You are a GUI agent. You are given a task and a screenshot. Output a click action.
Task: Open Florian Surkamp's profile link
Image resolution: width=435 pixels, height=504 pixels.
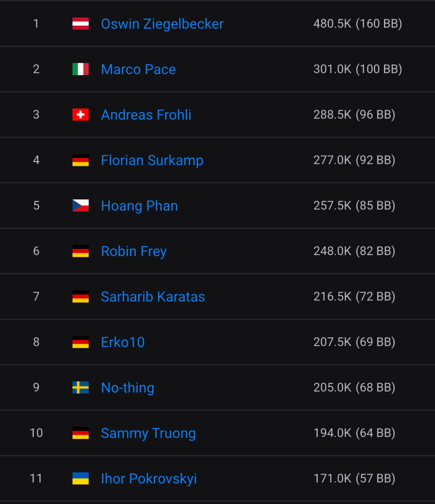pos(152,160)
